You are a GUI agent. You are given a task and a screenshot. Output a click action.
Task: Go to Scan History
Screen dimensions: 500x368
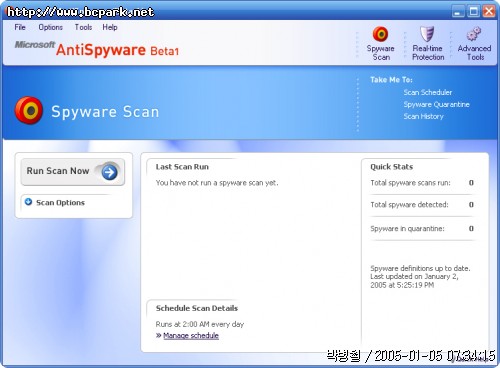pyautogui.click(x=423, y=116)
